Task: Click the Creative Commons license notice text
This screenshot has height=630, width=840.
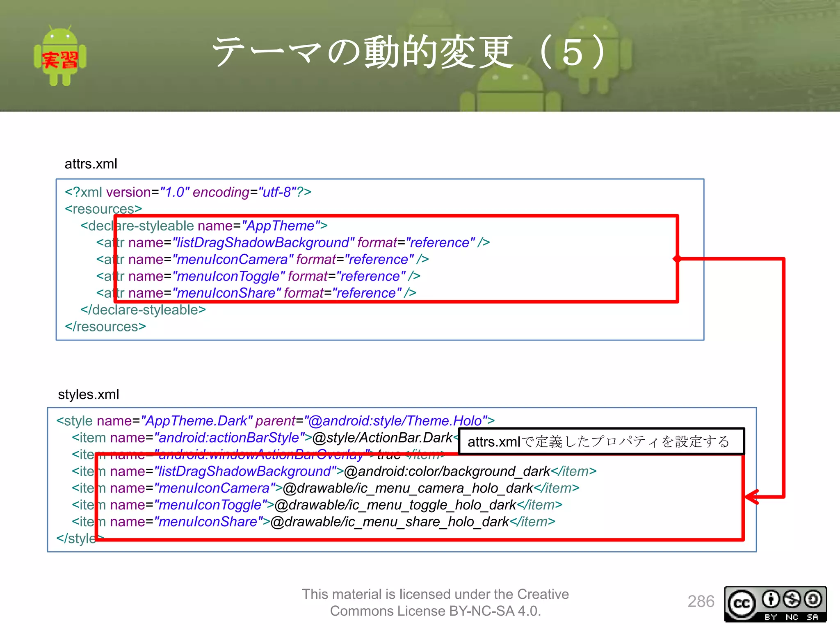Action: click(x=436, y=603)
